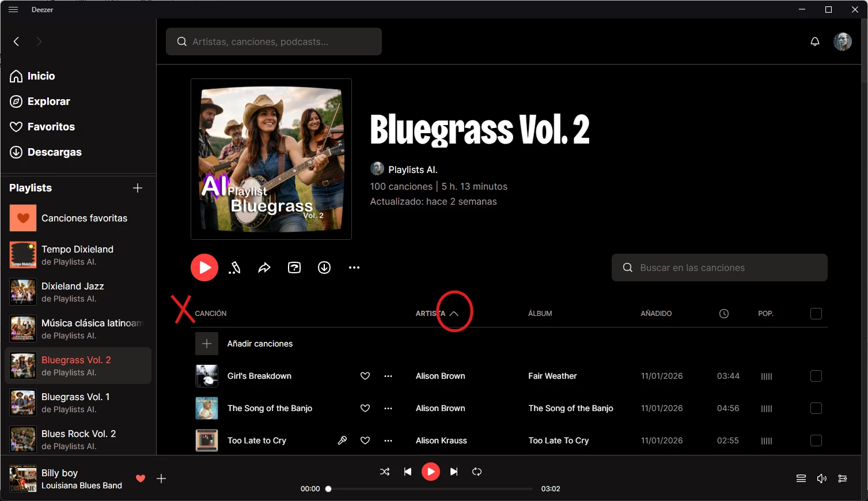Screen dimensions: 868x501
Task: Select Bluegrass Vol. 2 in sidebar
Action: (x=78, y=366)
